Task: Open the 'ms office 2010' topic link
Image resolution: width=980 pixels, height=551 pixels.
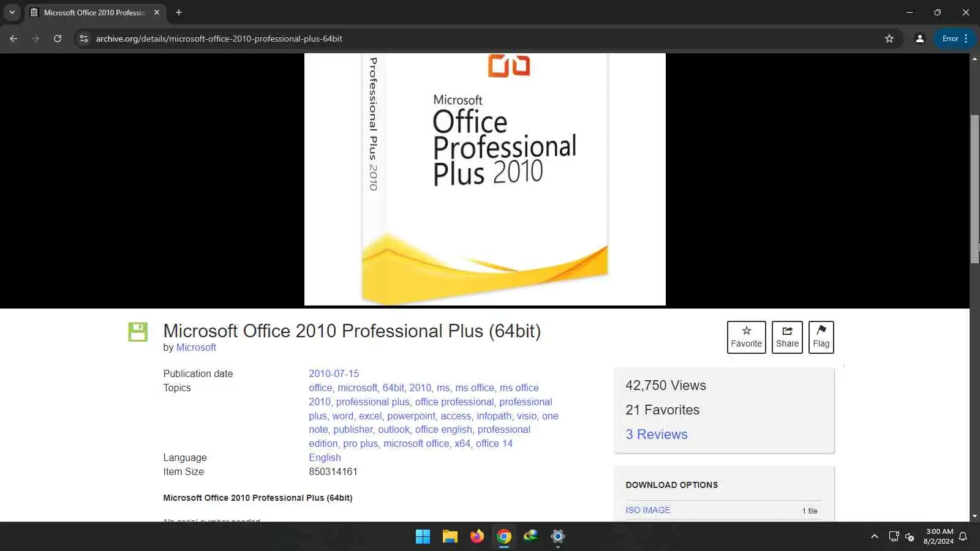Action: [x=424, y=395]
